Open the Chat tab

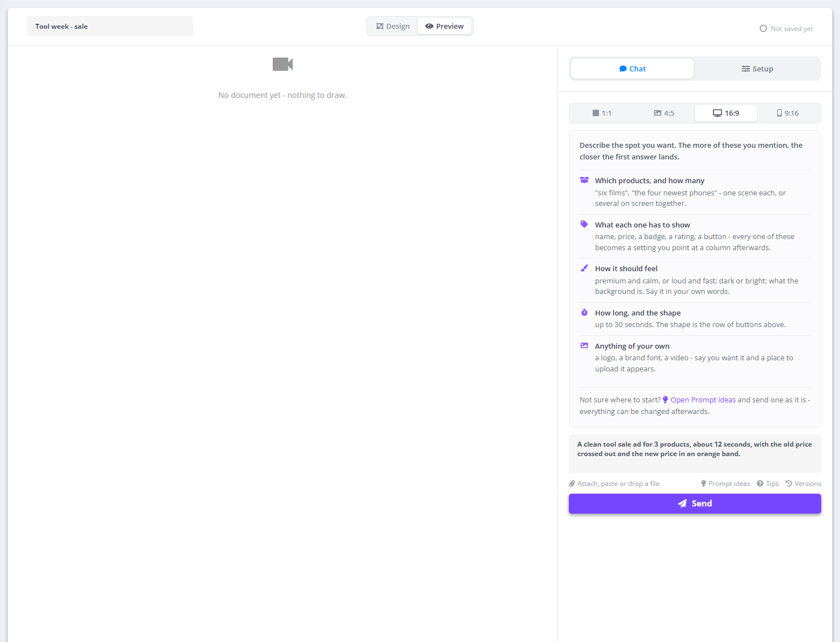pyautogui.click(x=632, y=69)
